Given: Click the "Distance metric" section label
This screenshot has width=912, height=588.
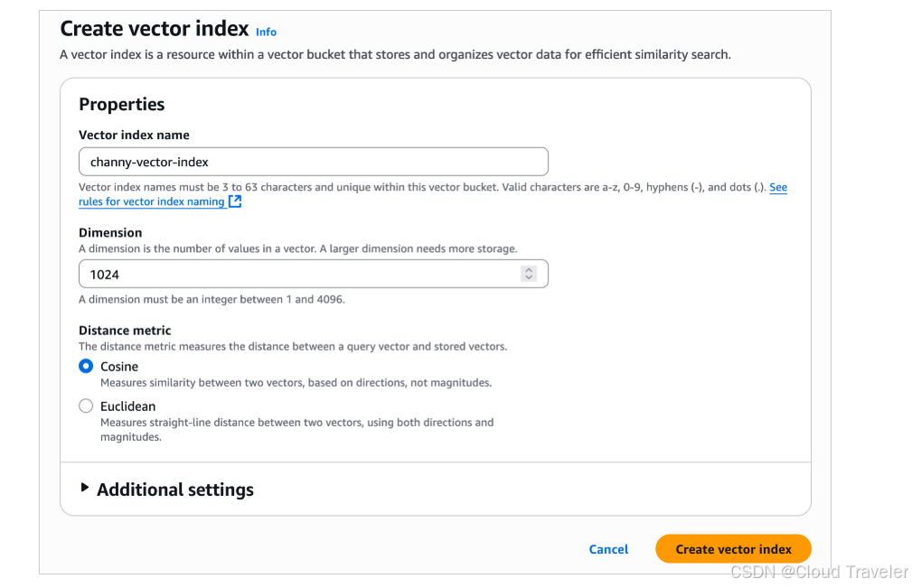Looking at the screenshot, I should pos(125,331).
